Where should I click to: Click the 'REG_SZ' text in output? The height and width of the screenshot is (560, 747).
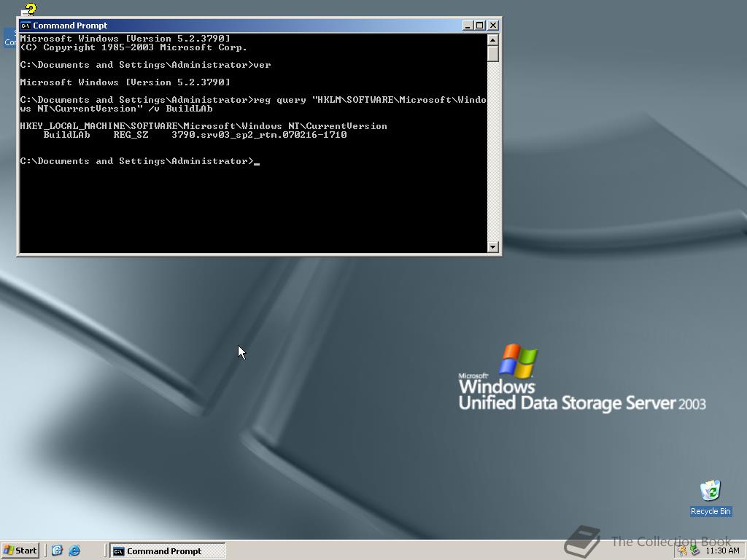(131, 135)
